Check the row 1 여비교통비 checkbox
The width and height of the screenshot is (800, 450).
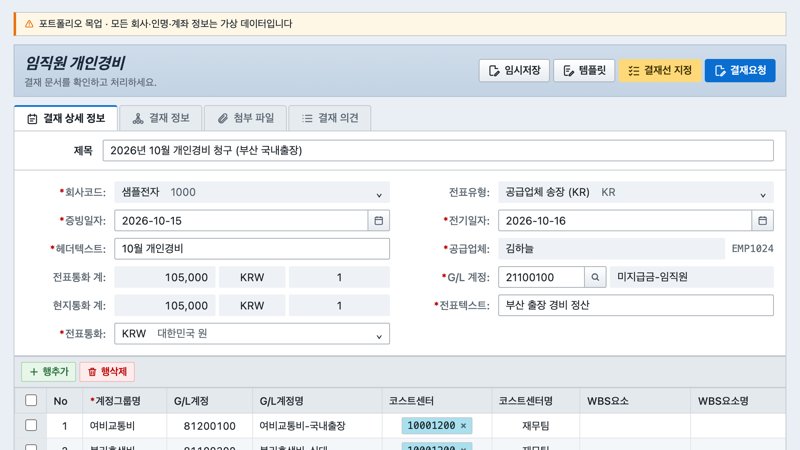point(31,425)
